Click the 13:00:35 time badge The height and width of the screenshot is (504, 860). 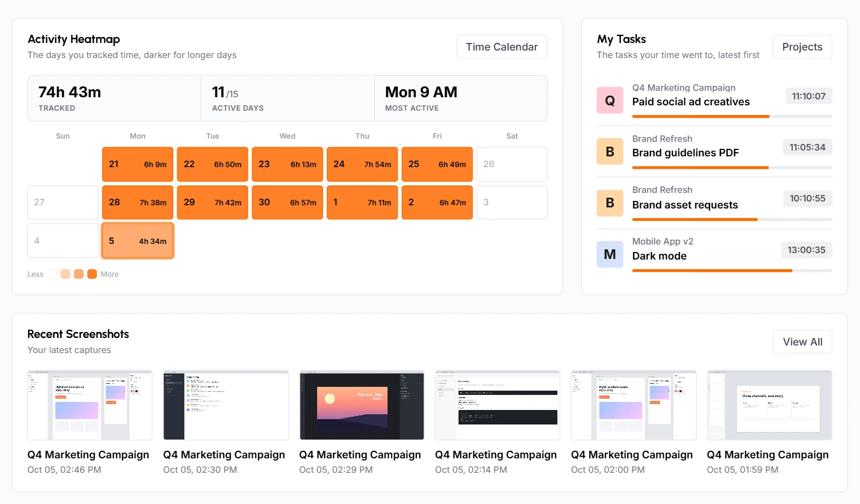(x=806, y=250)
